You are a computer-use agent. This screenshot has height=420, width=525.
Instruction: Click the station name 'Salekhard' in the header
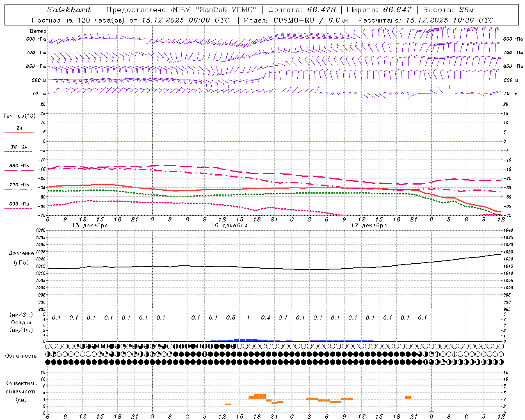[69, 10]
